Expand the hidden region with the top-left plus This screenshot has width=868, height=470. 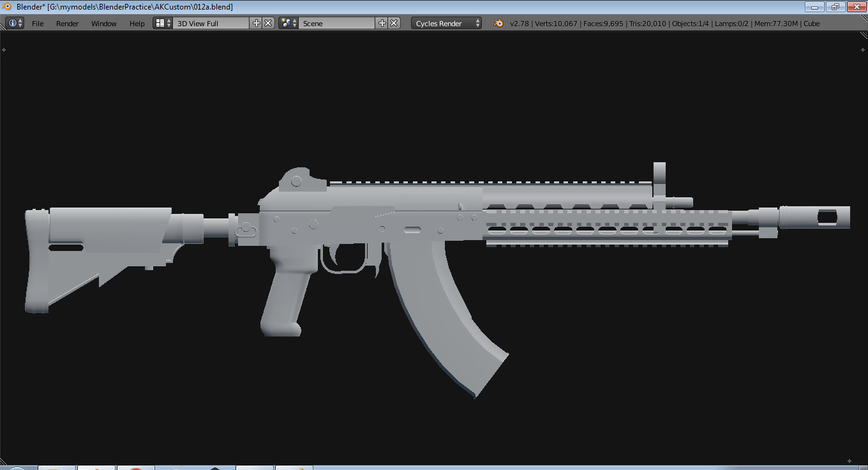(4, 50)
